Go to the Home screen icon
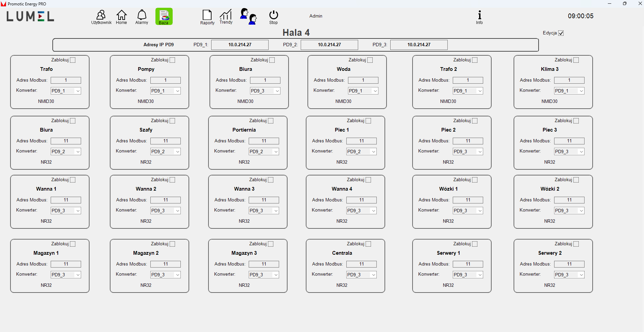Viewport: 644px width, 332px height. pyautogui.click(x=121, y=17)
